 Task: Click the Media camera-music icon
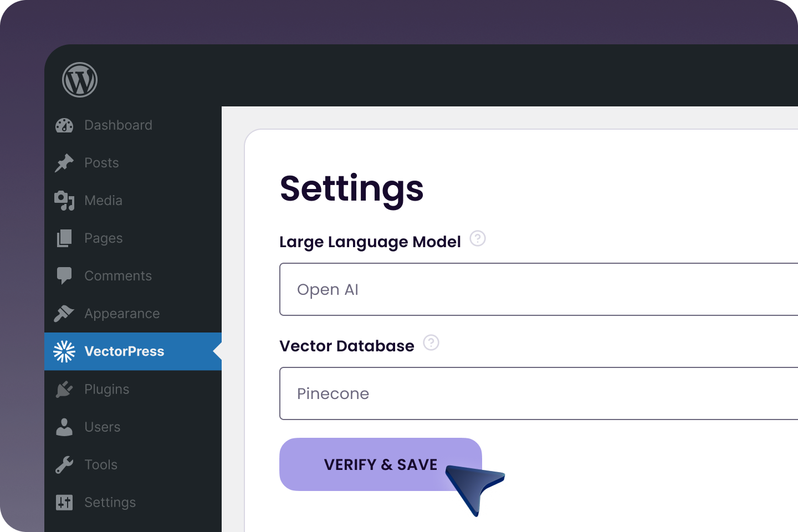[x=64, y=201]
